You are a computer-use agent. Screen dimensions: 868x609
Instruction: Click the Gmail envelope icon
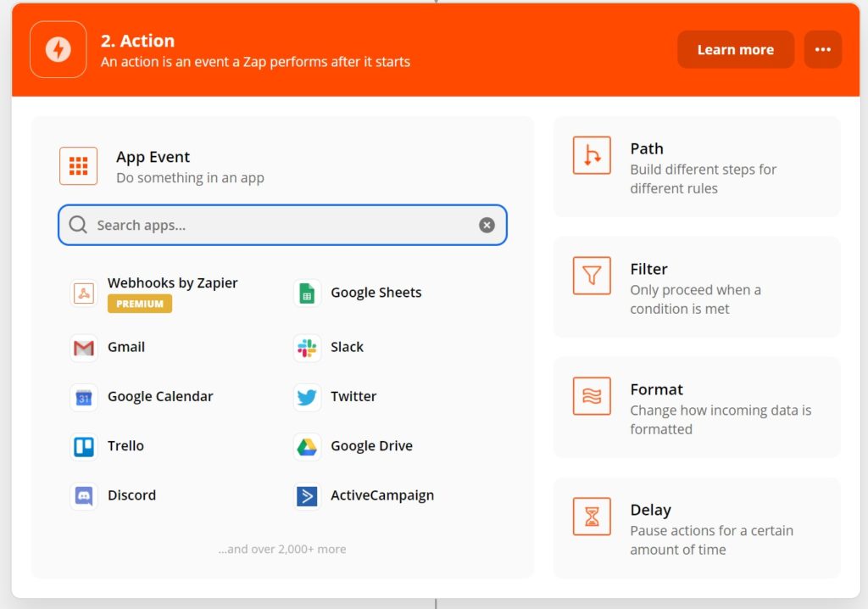(84, 348)
